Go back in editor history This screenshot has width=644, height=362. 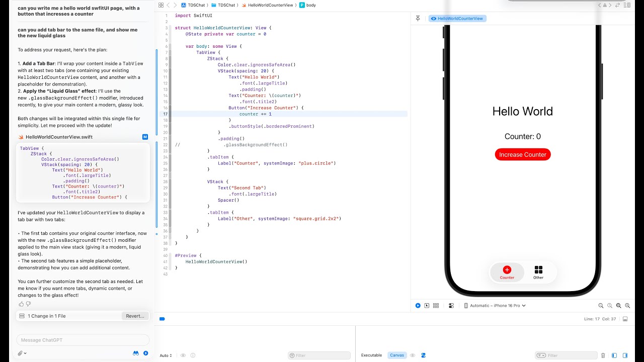tap(168, 5)
